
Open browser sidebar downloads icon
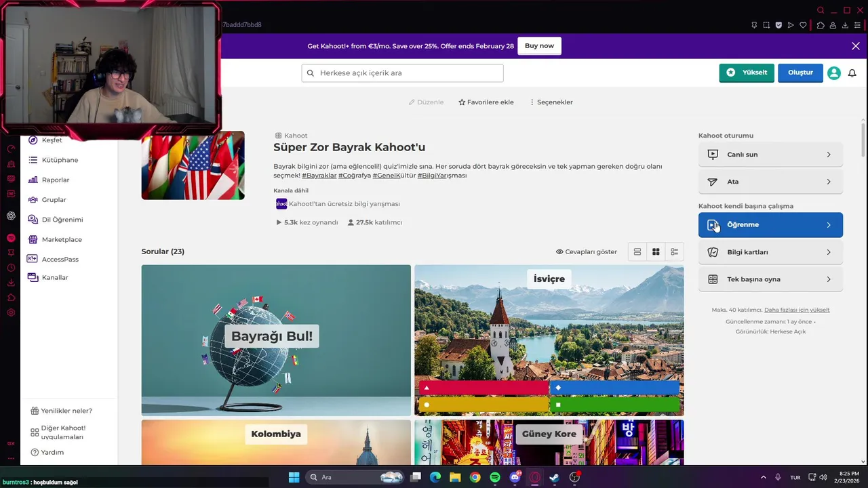[11, 283]
